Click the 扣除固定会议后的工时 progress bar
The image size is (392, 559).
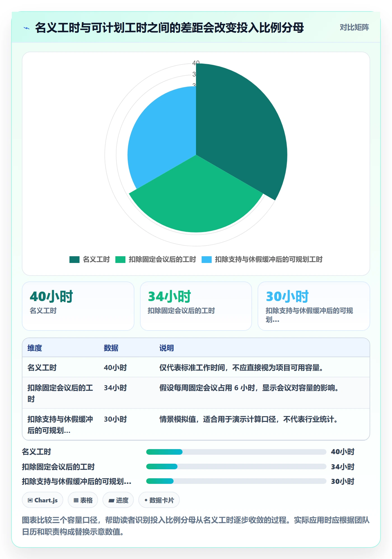[x=236, y=466]
